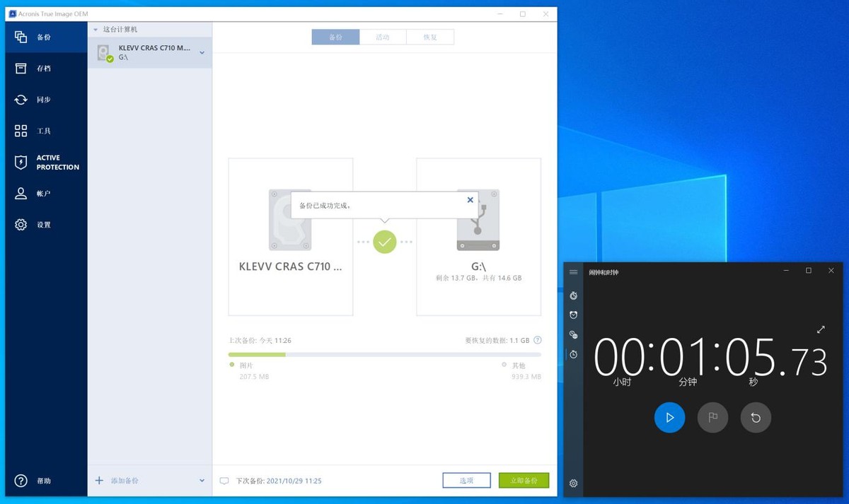Click the green 立即备份 button
The image size is (849, 504).
click(524, 481)
